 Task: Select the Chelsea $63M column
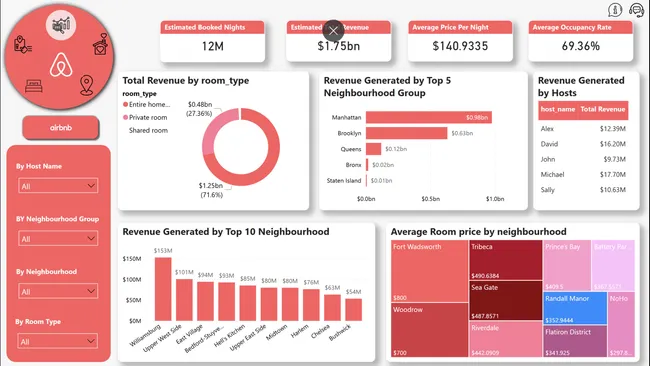point(332,308)
